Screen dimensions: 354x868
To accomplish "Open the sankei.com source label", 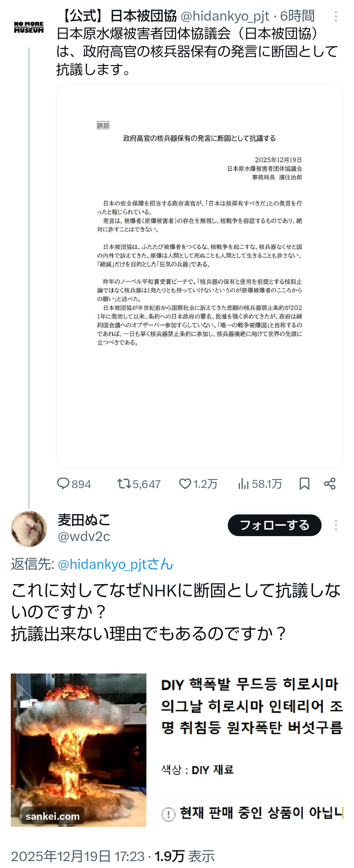I will [x=53, y=816].
